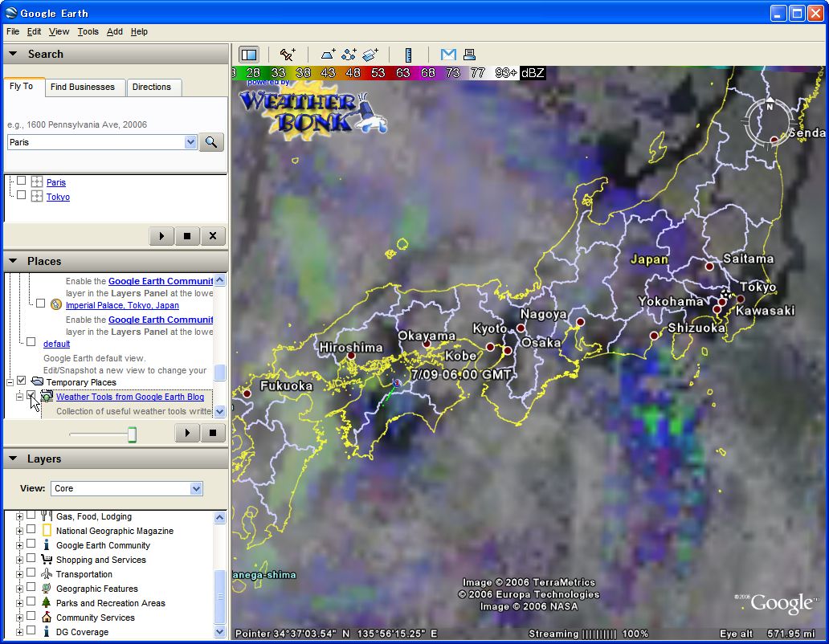
Task: Click the Tokyo city marker on map
Action: (x=726, y=295)
